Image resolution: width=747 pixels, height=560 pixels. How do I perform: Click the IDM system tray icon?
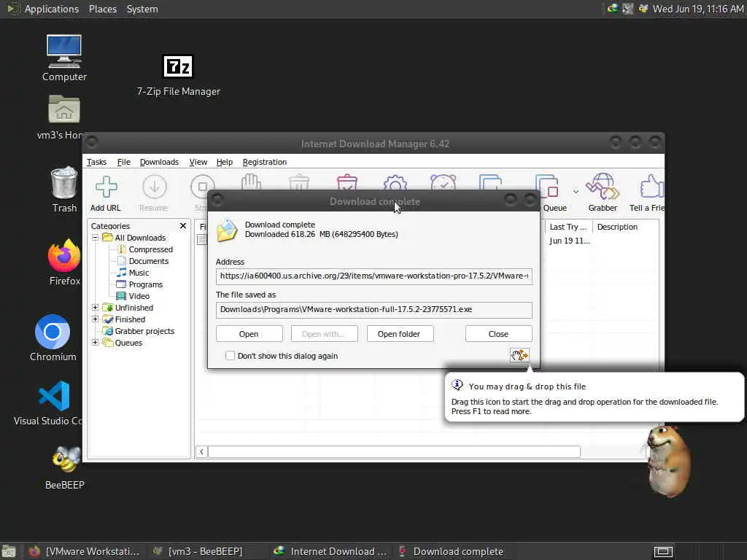coord(613,9)
